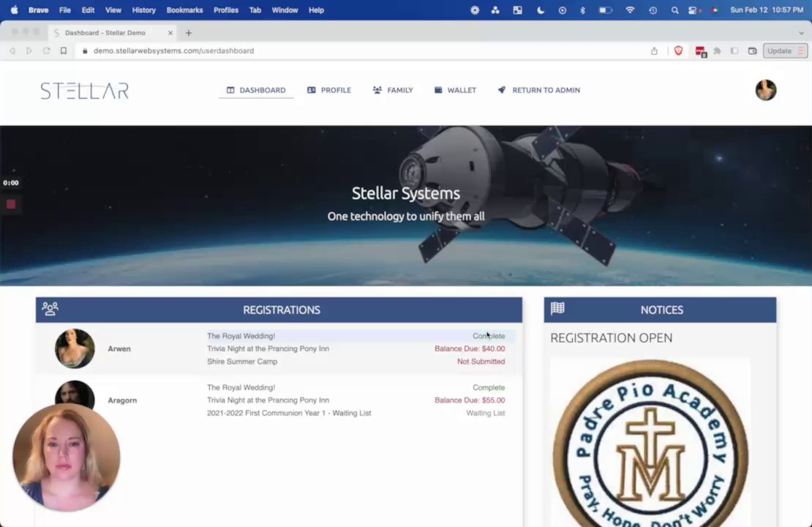Click Return to Admin link
Viewport: 812px width, 527px height.
point(538,90)
